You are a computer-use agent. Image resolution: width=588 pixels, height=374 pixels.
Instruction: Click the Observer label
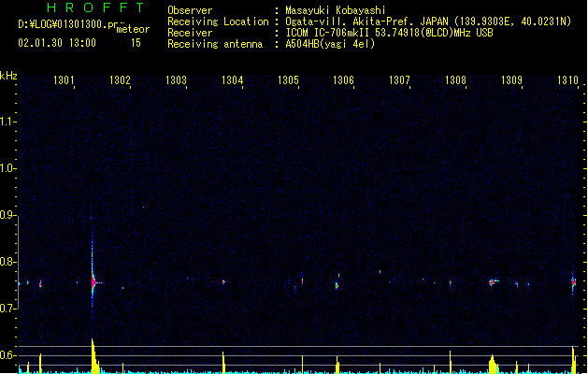(x=190, y=10)
